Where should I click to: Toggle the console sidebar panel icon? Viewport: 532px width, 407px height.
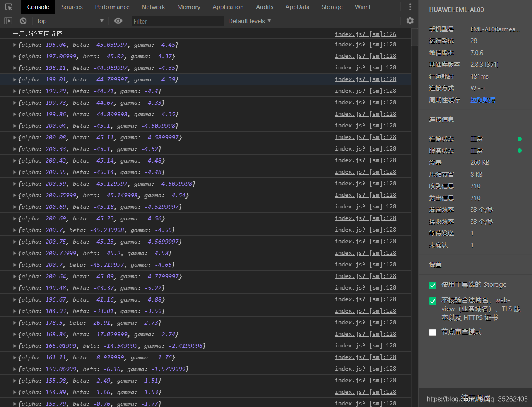click(x=8, y=21)
